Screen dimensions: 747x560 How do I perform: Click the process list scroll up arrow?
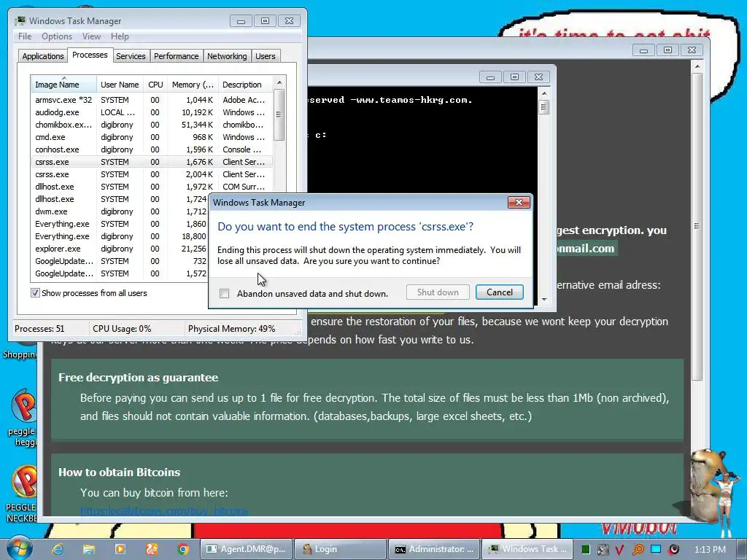279,82
